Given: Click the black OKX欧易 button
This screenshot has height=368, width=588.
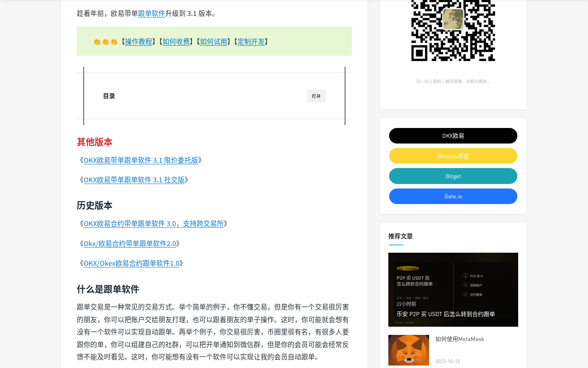Looking at the screenshot, I should [x=453, y=136].
